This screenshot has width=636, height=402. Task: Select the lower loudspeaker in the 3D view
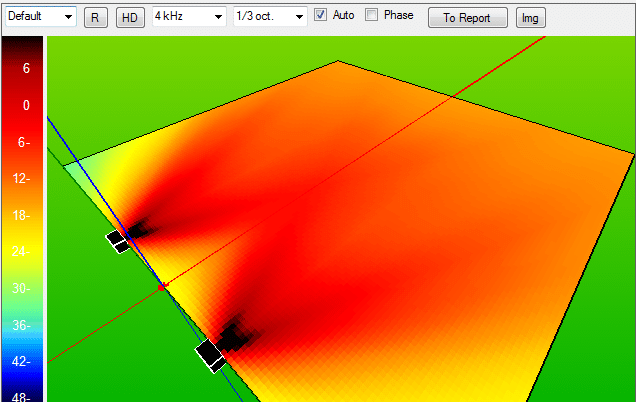pos(210,356)
